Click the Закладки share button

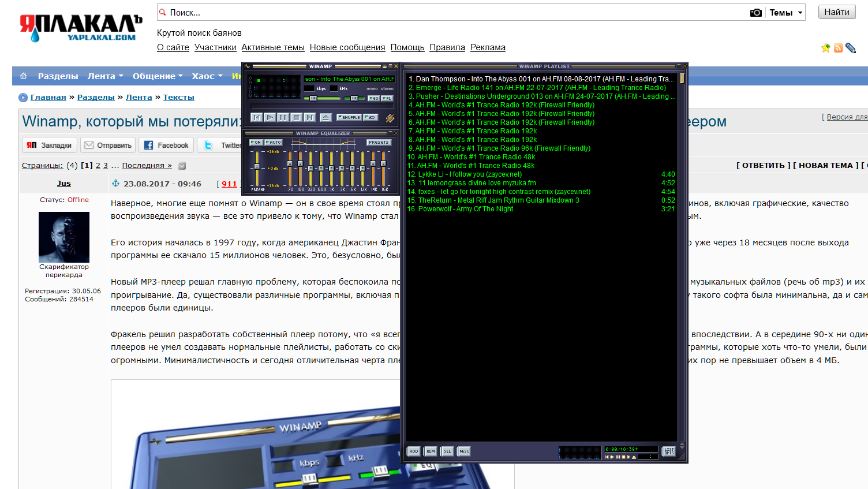coord(50,145)
